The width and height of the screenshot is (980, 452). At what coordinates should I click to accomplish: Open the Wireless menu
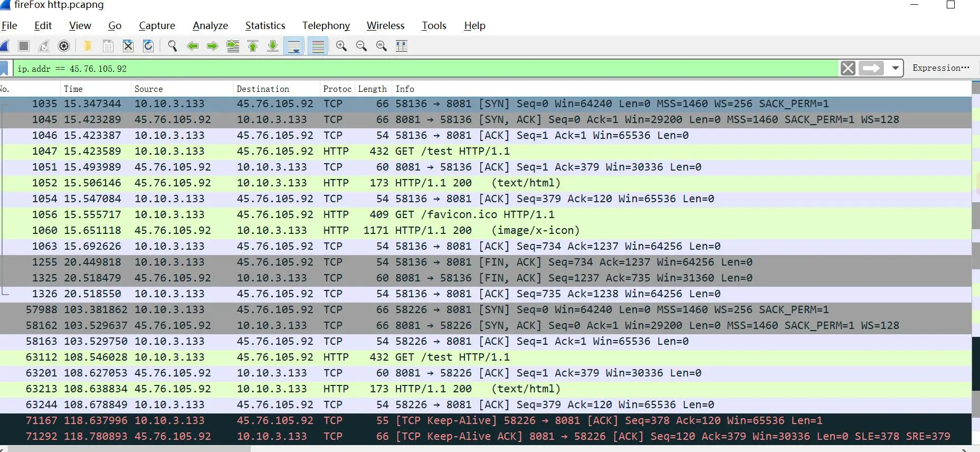coord(386,25)
